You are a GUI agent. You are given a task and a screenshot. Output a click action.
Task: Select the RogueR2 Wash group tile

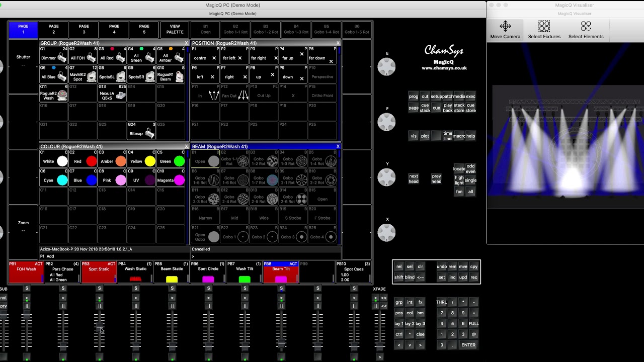(54, 94)
